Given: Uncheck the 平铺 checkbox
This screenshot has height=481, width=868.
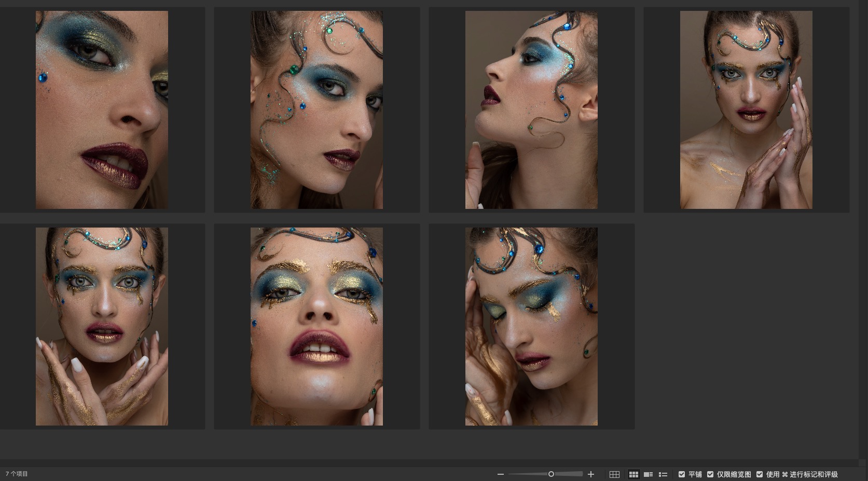Looking at the screenshot, I should 682,474.
